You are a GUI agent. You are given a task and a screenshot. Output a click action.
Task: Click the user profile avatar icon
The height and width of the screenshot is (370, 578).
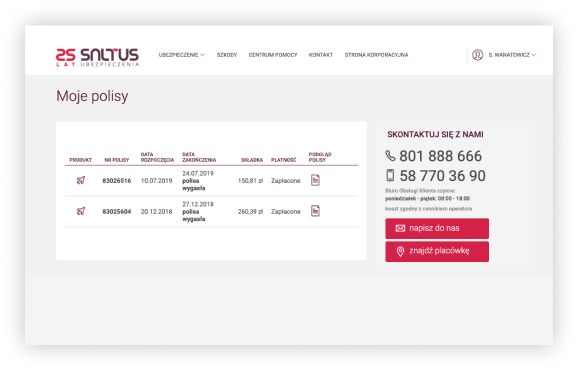coord(477,55)
